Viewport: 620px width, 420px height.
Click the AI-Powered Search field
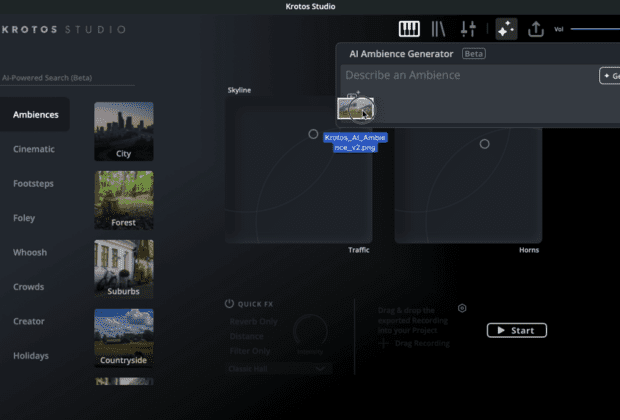tap(68, 78)
